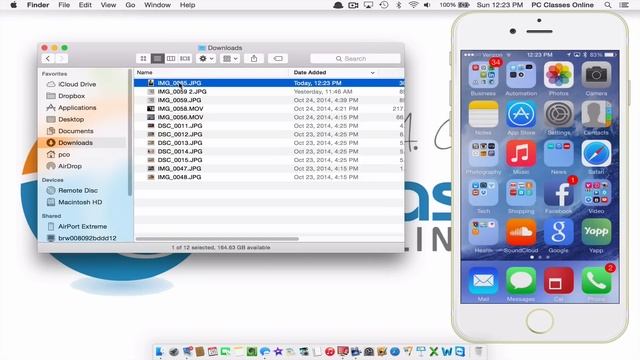The width and height of the screenshot is (640, 360).
Task: Tap the Mail app in iPhone dock
Action: (x=483, y=280)
